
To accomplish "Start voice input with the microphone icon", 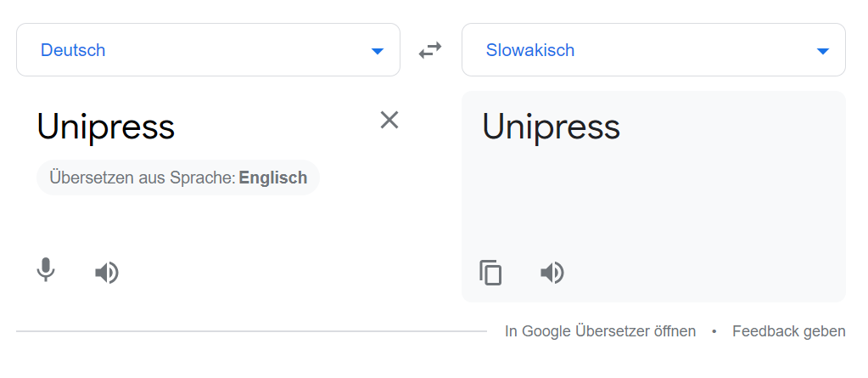I will pyautogui.click(x=46, y=270).
